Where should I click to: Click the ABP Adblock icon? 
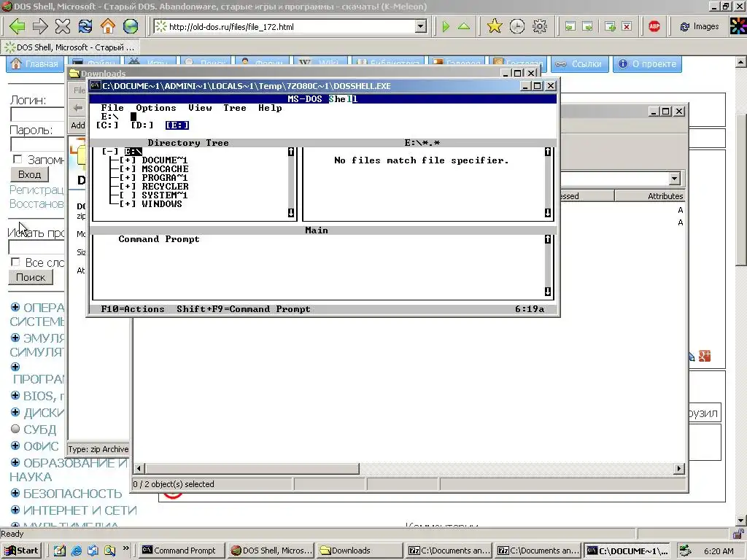tap(654, 26)
